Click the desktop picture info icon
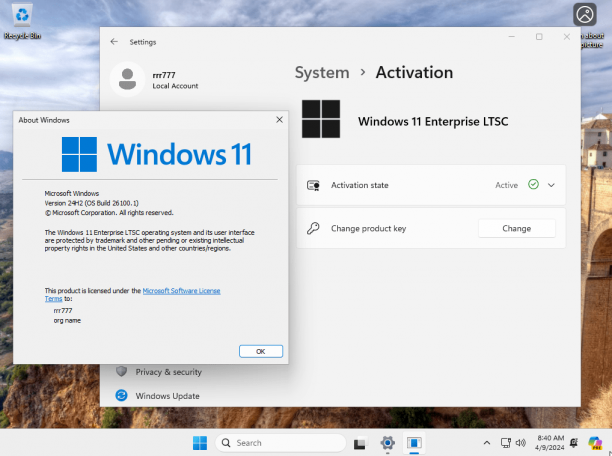Viewport: 612px width, 456px height. point(585,14)
